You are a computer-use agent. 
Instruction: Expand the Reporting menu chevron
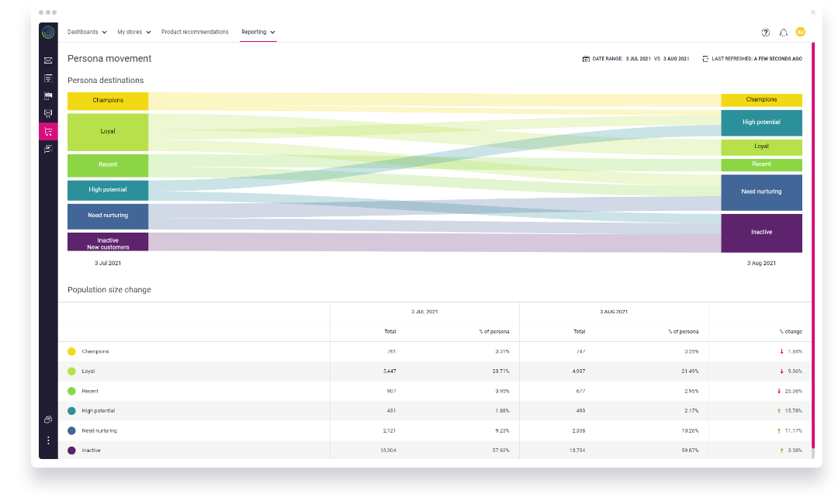tap(273, 32)
